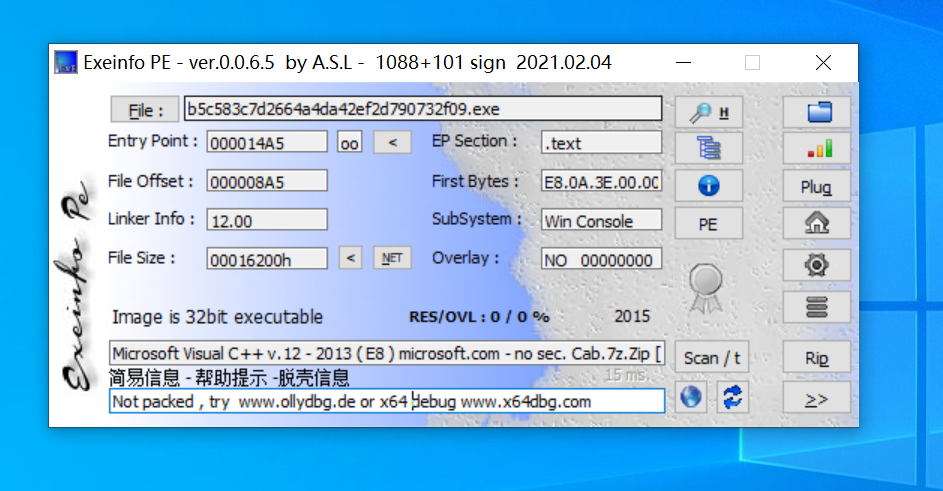Viewport: 943px width, 491px height.
Task: Open the Plug button
Action: tap(817, 185)
